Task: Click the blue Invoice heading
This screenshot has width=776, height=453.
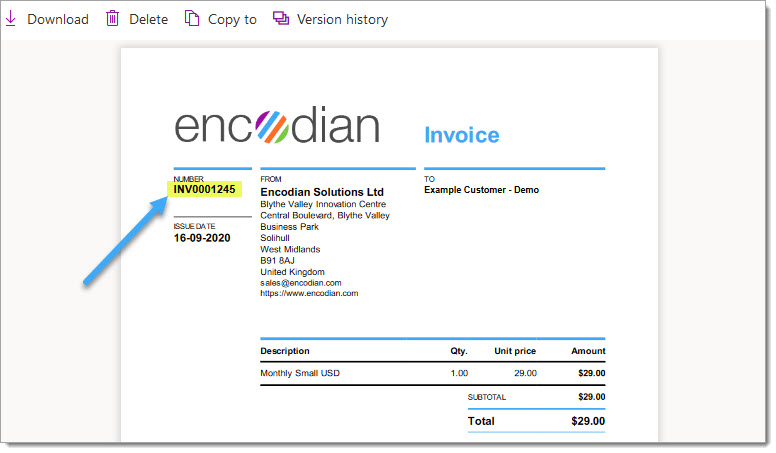Action: (x=462, y=135)
